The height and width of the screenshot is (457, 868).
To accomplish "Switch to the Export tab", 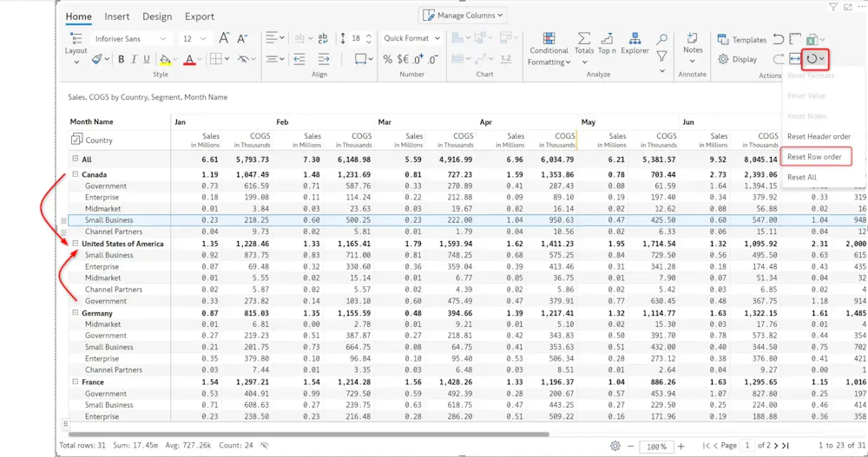I will (200, 16).
